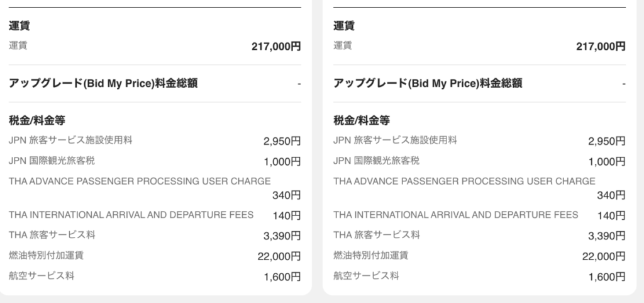644x303 pixels.
Task: Click the right card's アップグレード(Bid My Price)料金総額 heading
Action: [428, 83]
